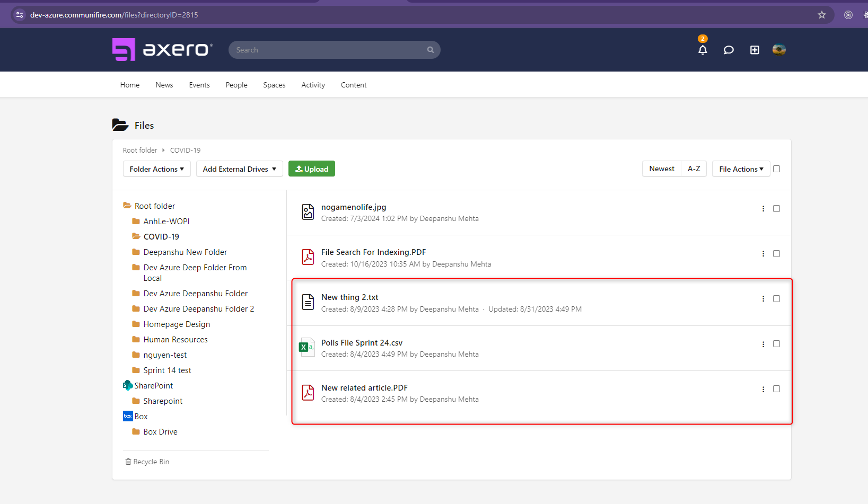Check the box for New related article.PDF
Viewport: 868px width, 504px height.
[777, 389]
